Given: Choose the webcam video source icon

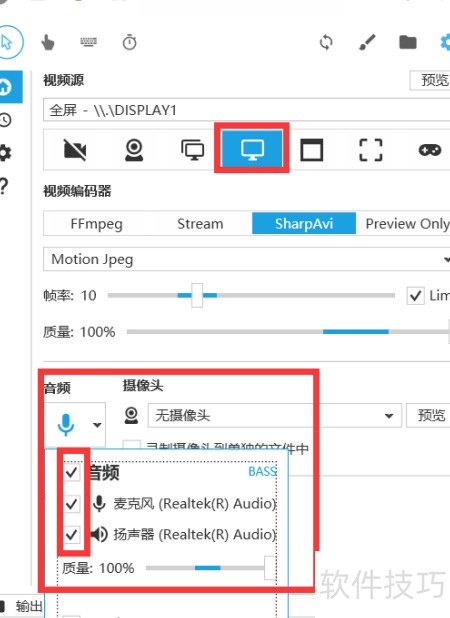Looking at the screenshot, I should click(x=134, y=150).
